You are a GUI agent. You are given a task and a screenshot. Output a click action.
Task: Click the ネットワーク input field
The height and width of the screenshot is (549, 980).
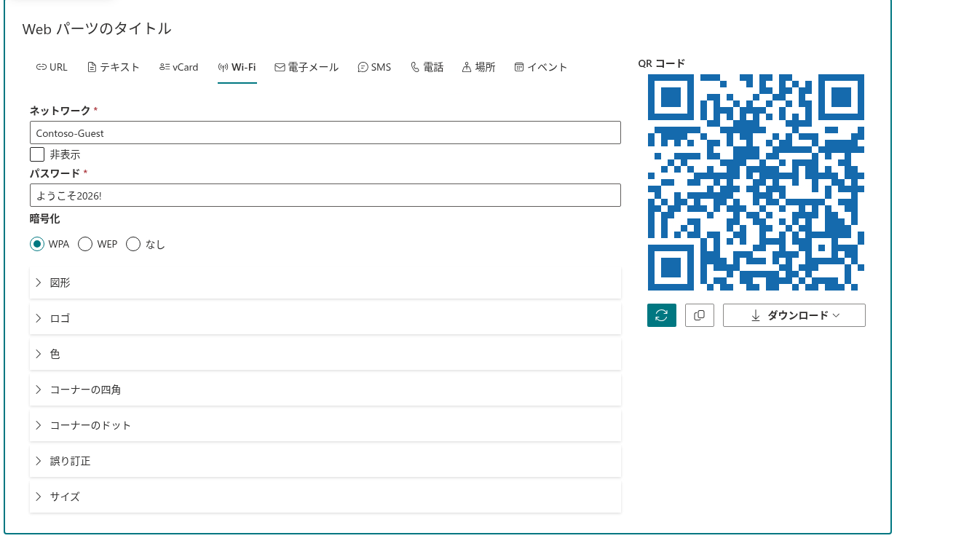(325, 133)
